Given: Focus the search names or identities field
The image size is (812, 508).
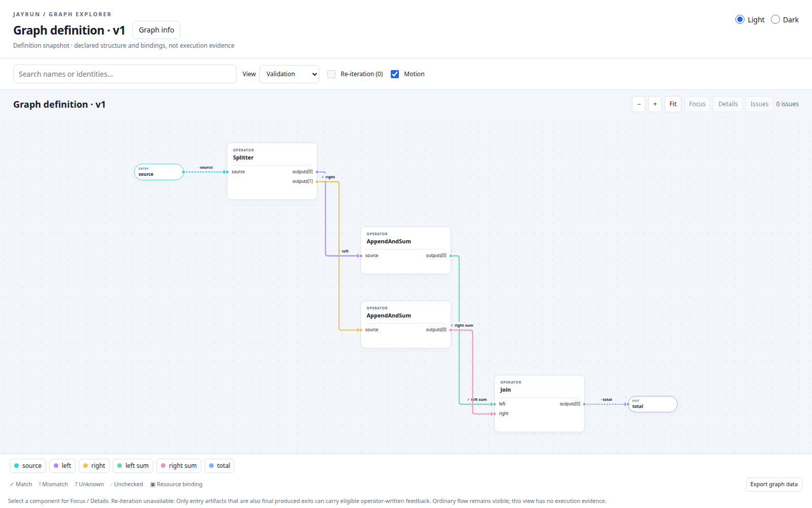Looking at the screenshot, I should [125, 74].
